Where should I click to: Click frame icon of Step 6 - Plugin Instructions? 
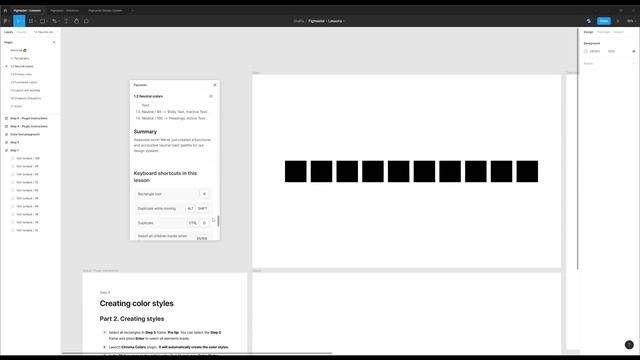point(6,118)
